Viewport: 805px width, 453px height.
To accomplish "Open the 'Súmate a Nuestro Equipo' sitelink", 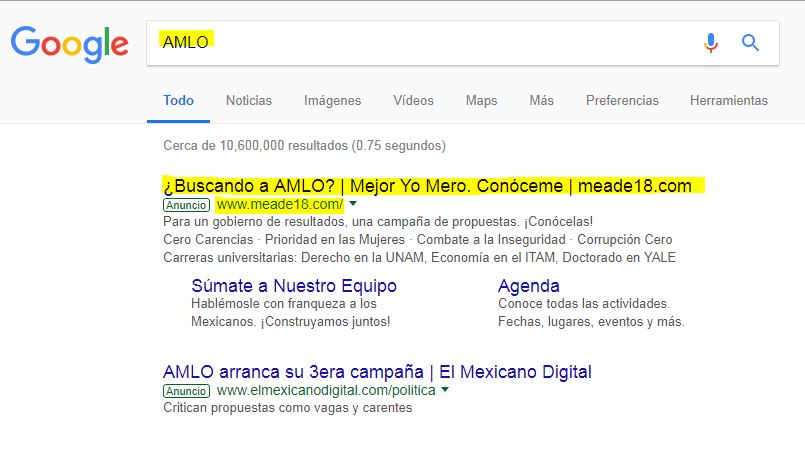I will pyautogui.click(x=294, y=286).
